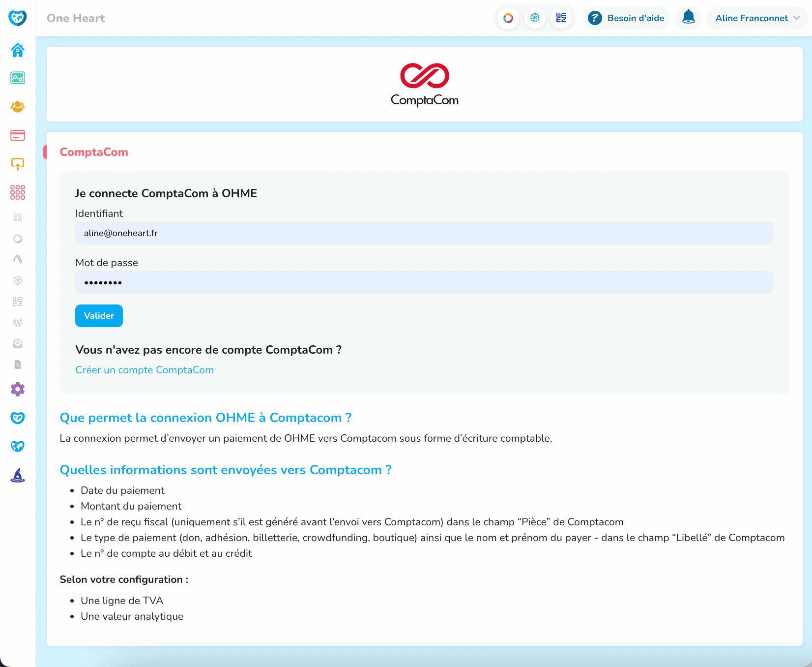Click the red ComptaCom section heading
This screenshot has height=667, width=812.
(94, 152)
